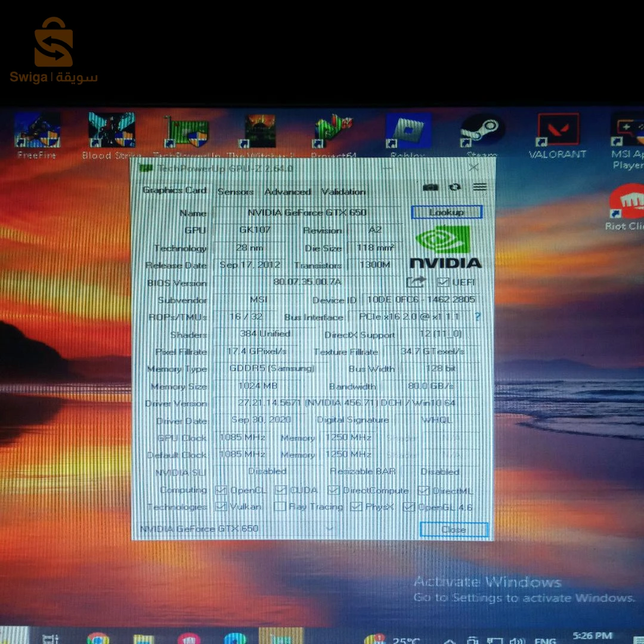Click the question mark beside Bus Interface
644x644 pixels.
(476, 317)
